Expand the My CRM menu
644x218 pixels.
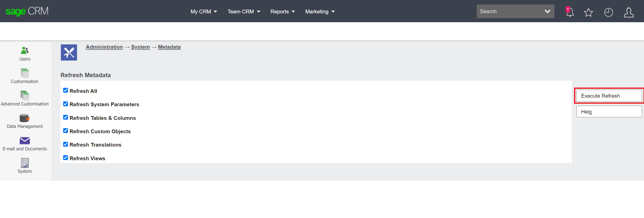pos(204,12)
